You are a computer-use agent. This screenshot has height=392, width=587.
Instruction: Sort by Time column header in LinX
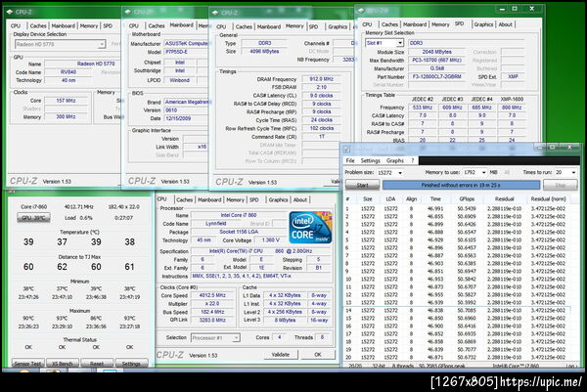pos(435,199)
